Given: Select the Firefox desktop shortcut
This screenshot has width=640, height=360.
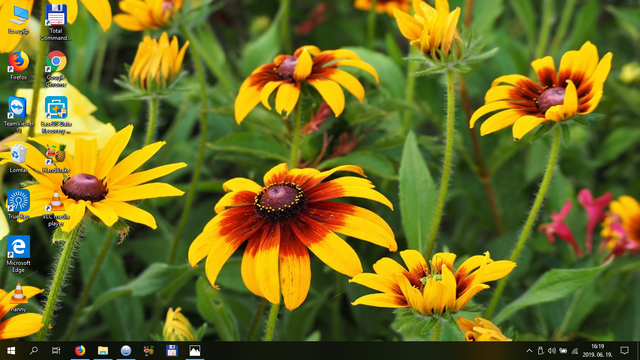Looking at the screenshot, I should point(18,65).
